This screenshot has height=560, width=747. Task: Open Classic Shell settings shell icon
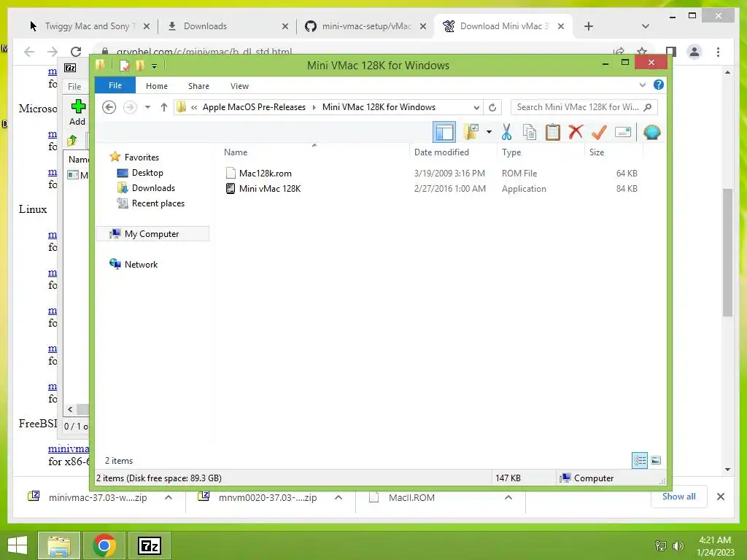tap(651, 132)
